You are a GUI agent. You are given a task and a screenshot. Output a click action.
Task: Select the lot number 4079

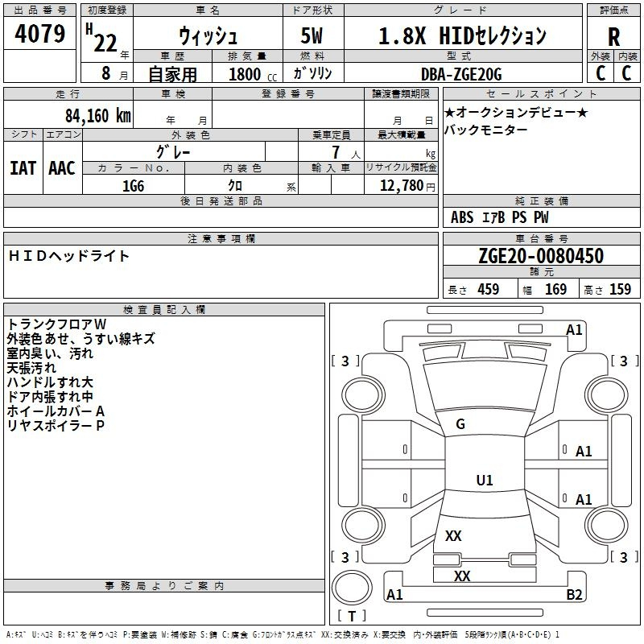[40, 34]
